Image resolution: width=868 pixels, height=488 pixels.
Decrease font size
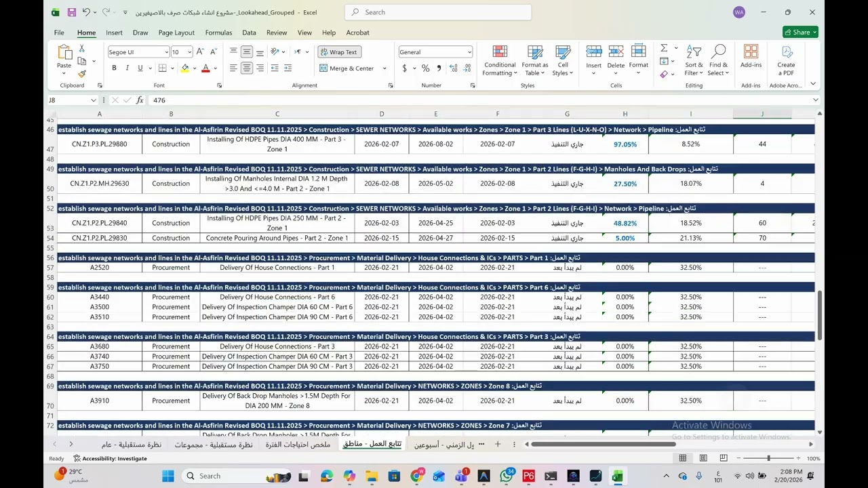coord(214,52)
